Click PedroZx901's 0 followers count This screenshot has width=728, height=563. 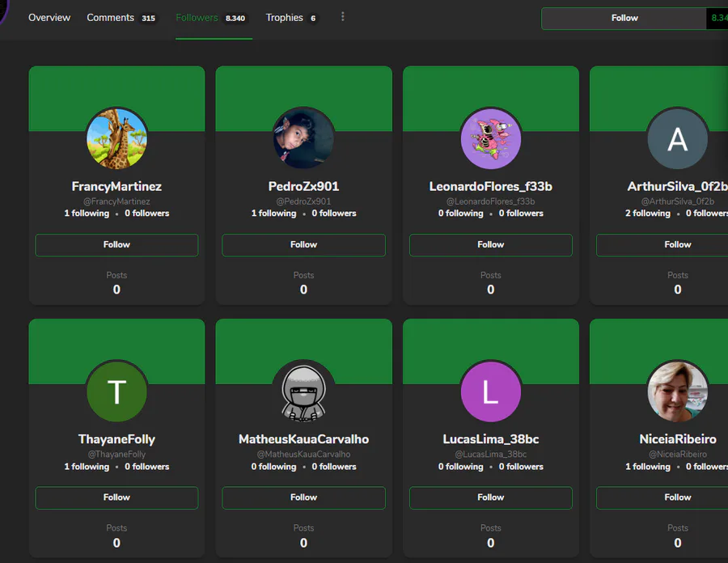(x=334, y=214)
